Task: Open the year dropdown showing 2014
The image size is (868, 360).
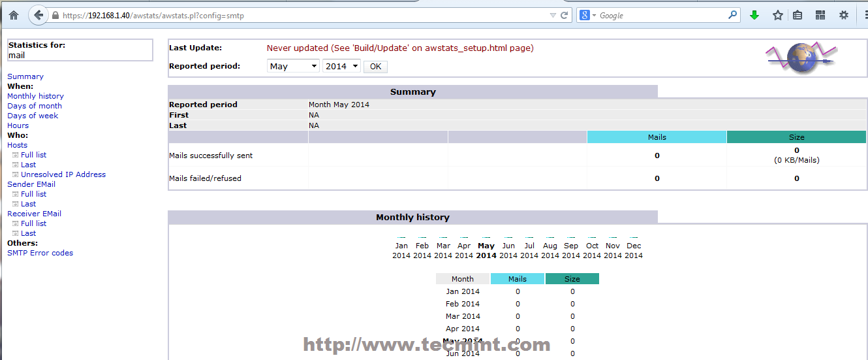Action: pos(341,66)
